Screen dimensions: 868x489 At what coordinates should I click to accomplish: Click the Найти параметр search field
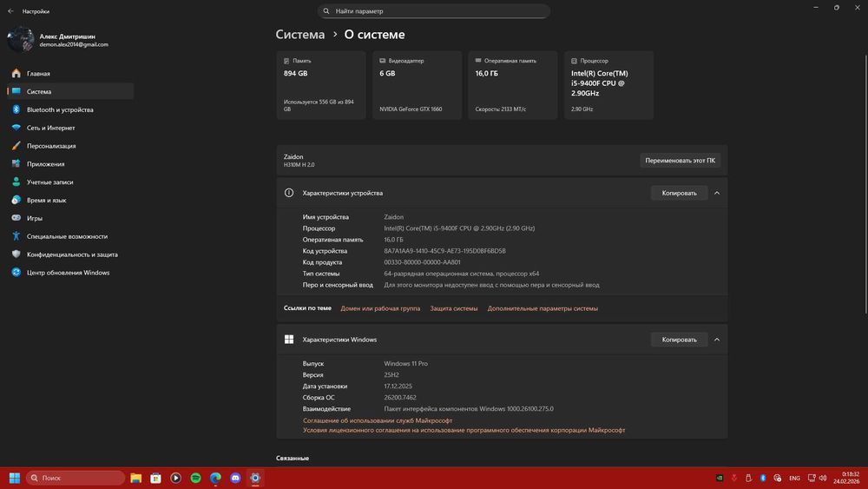tap(434, 11)
